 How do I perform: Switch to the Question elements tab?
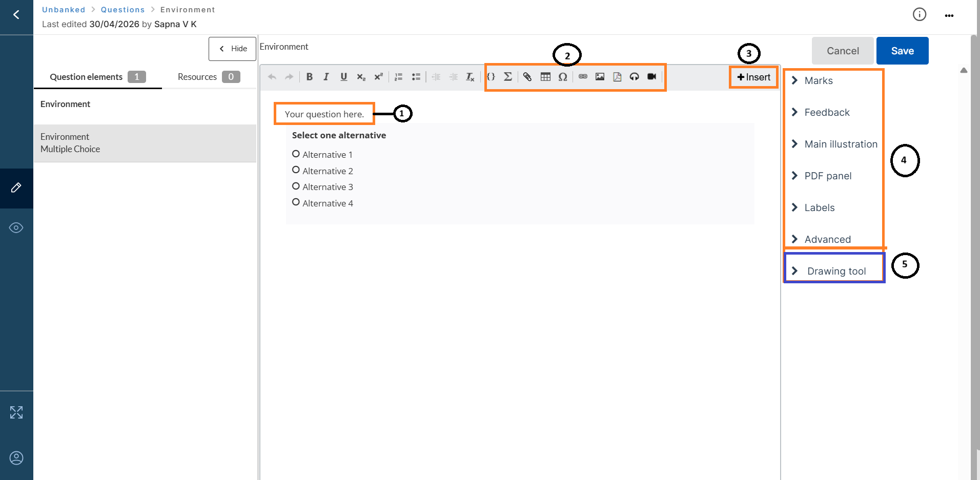97,77
